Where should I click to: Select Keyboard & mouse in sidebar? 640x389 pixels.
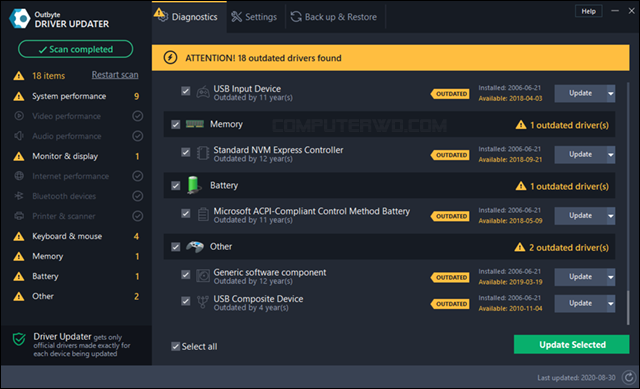(76, 236)
